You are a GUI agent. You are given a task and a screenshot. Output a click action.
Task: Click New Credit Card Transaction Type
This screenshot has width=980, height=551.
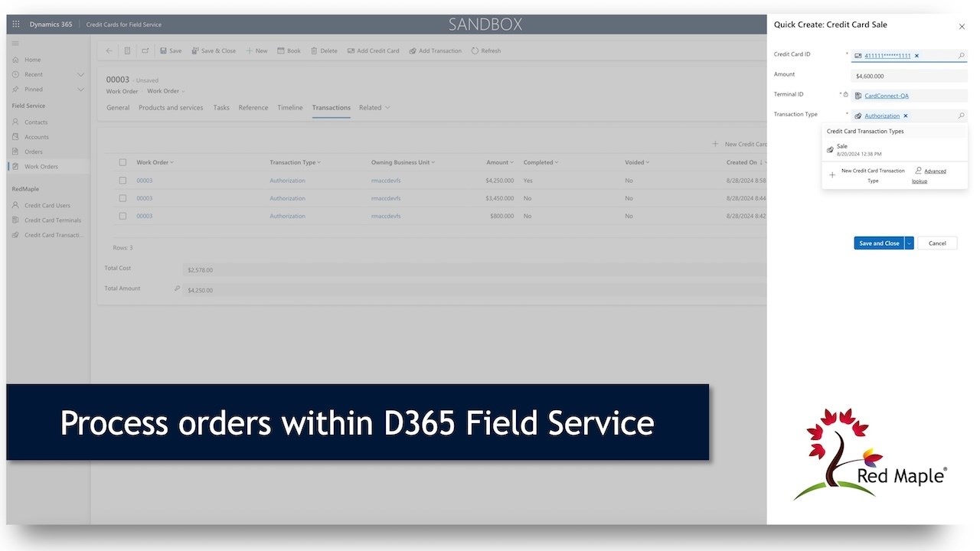point(867,175)
